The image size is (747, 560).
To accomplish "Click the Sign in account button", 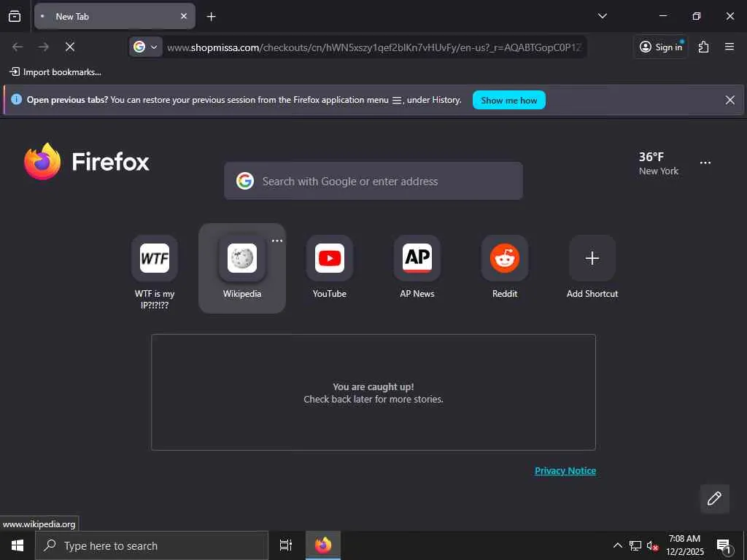I will (x=661, y=47).
